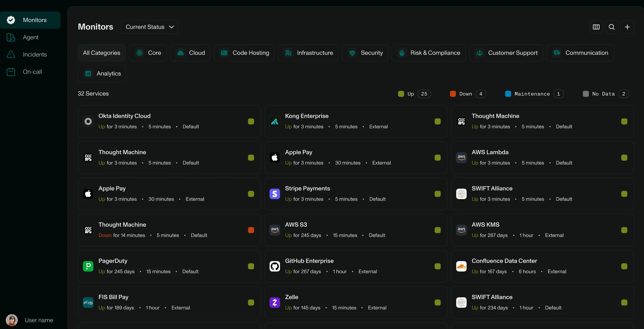Select the All Categories filter
Image resolution: width=644 pixels, height=329 pixels.
point(101,53)
